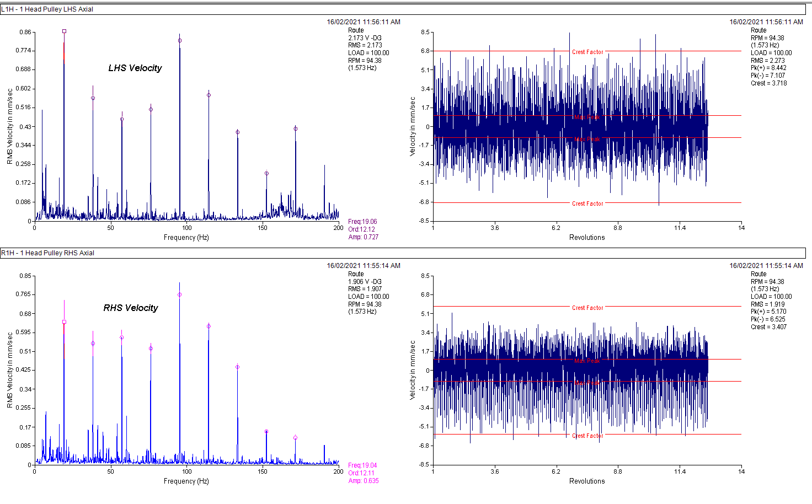Click the 'LHS Velocity' annotation text
The height and width of the screenshot is (504, 812).
[x=135, y=68]
